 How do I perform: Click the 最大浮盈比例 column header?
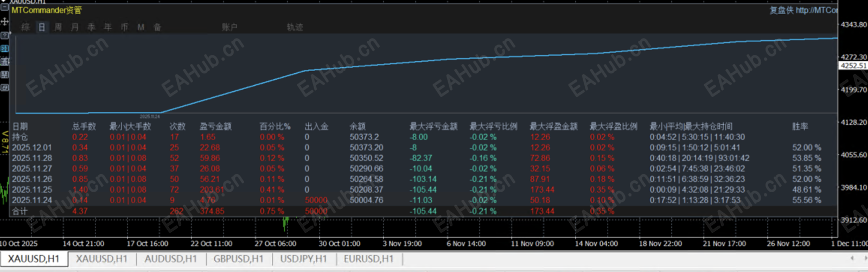(614, 126)
